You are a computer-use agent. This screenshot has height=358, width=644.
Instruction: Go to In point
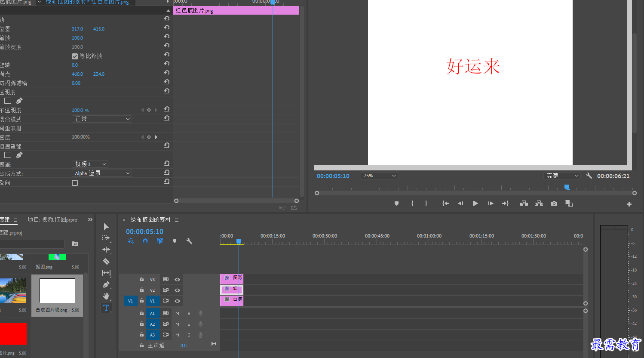pyautogui.click(x=446, y=204)
